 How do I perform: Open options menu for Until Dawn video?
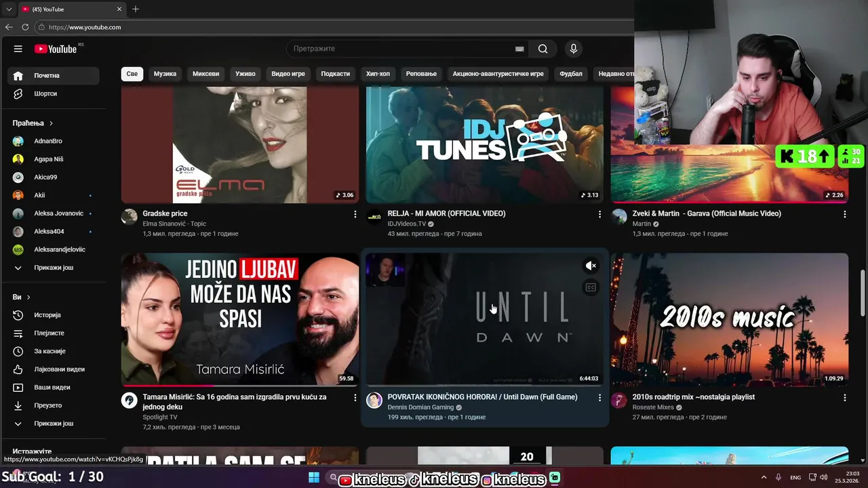click(x=599, y=398)
